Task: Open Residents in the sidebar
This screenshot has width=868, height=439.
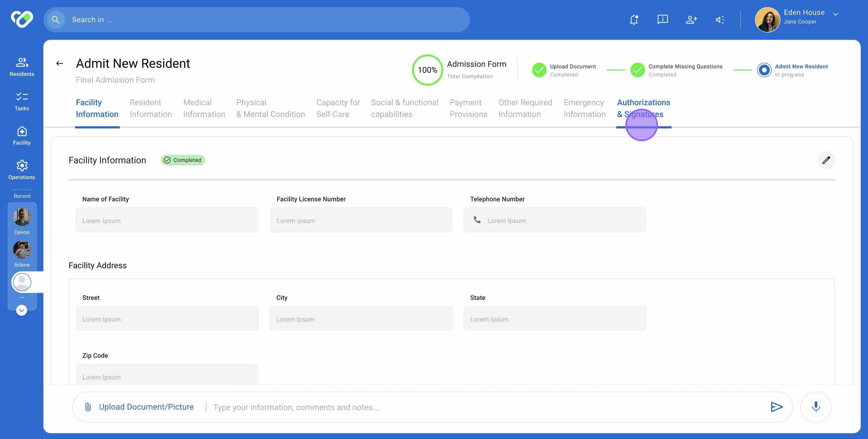Action: [22, 67]
